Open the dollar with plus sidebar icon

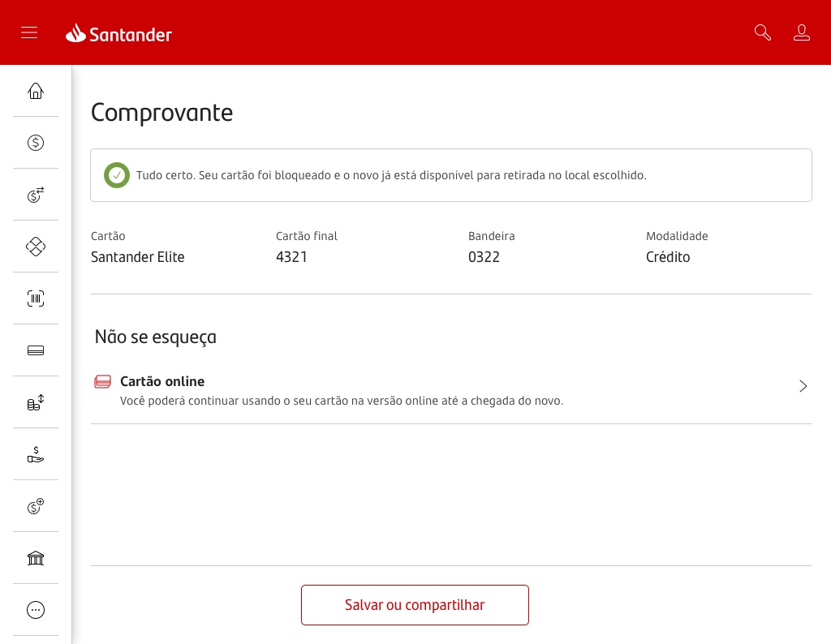36,506
